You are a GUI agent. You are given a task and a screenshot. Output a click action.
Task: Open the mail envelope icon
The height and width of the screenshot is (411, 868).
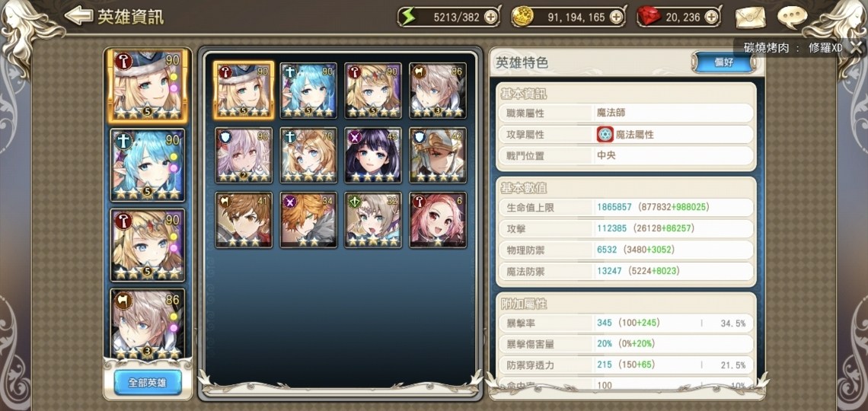[750, 18]
